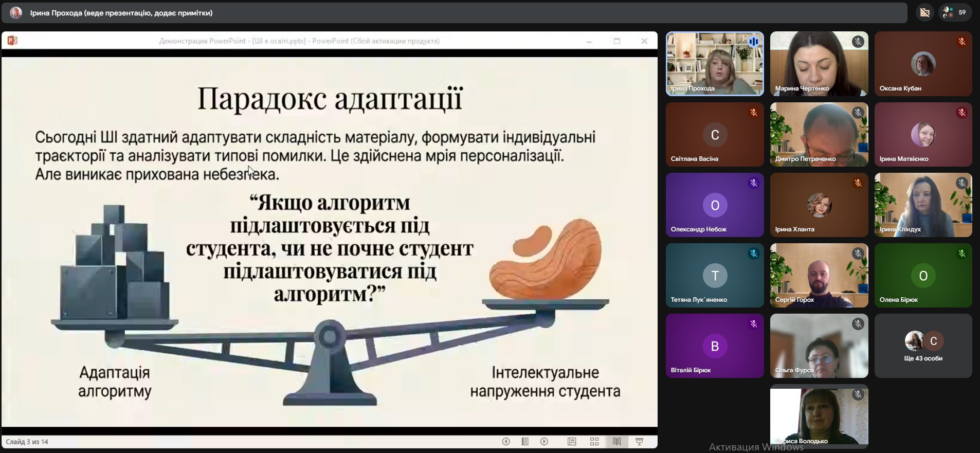Click muted mic on Марина Чертенко tile
Image resolution: width=980 pixels, height=453 pixels.
858,42
